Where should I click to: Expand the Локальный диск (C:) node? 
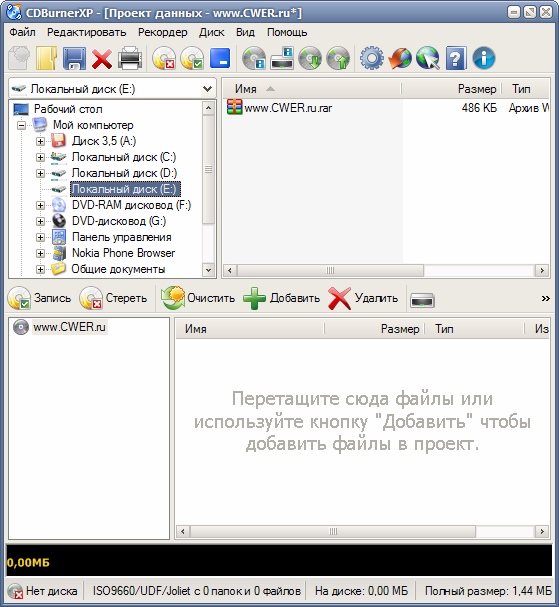tap(40, 157)
